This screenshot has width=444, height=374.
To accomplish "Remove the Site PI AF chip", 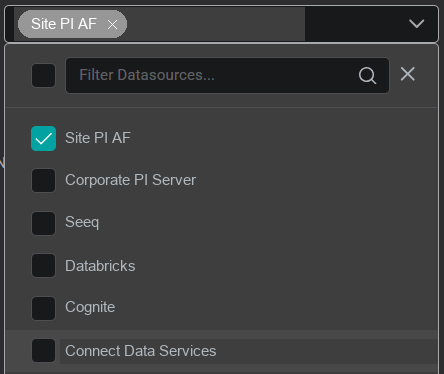I will click(112, 24).
